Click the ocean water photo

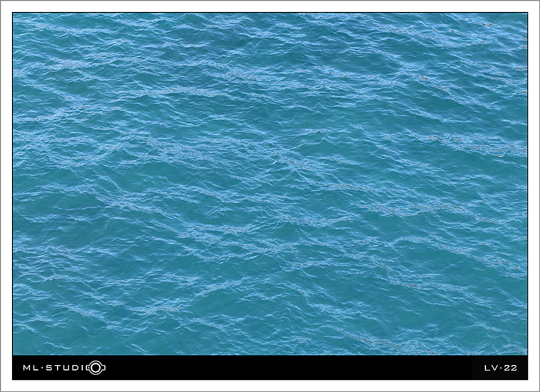[x=270, y=184]
